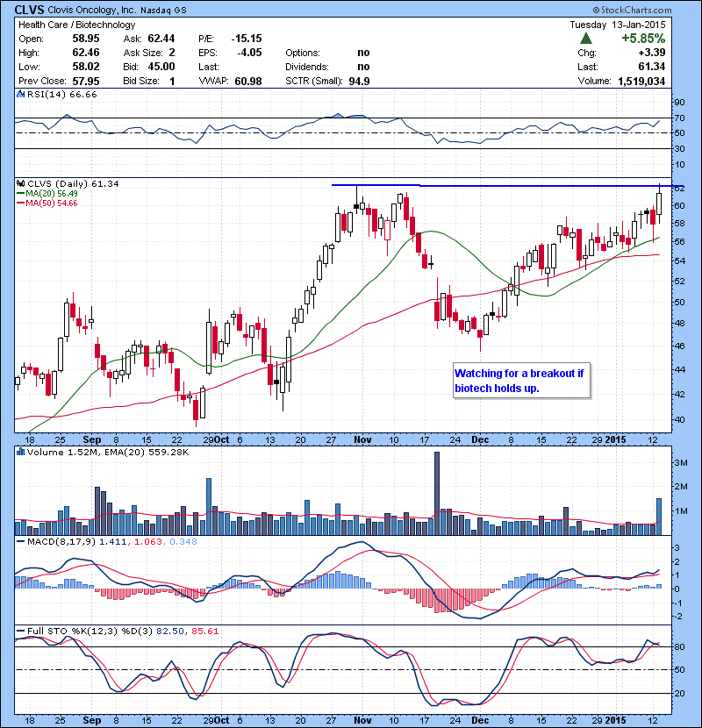Click the 3M volume axis label
This screenshot has height=728, width=702.
pyautogui.click(x=681, y=462)
